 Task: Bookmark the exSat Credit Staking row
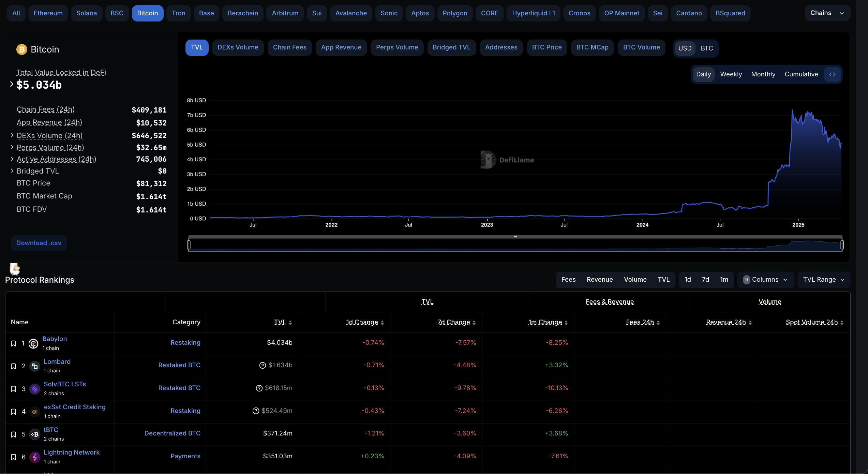coord(13,412)
